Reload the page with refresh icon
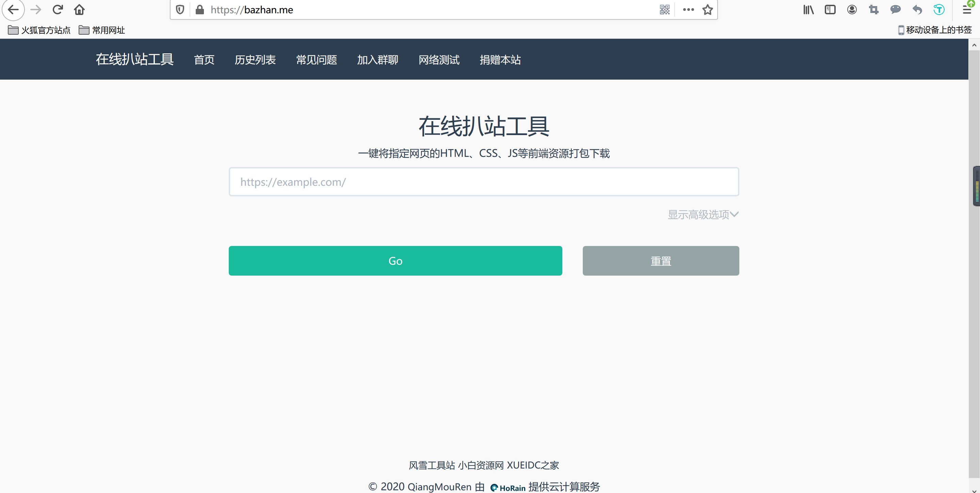This screenshot has width=980, height=493. (58, 10)
